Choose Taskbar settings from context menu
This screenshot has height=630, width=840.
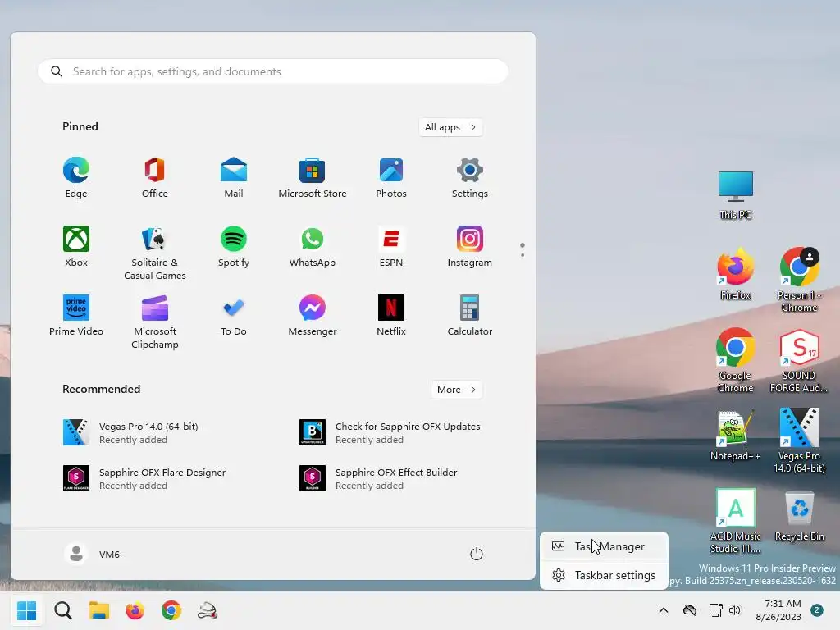[x=604, y=575]
